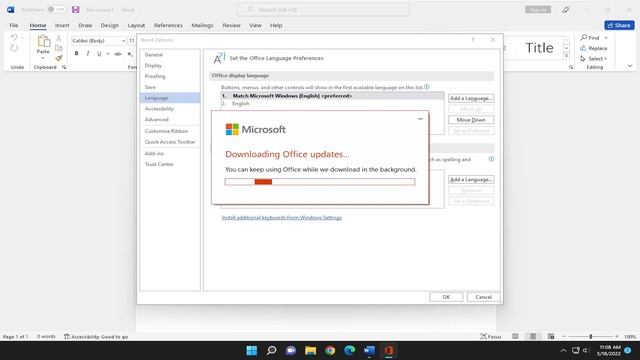Click the Move Down button

click(471, 120)
